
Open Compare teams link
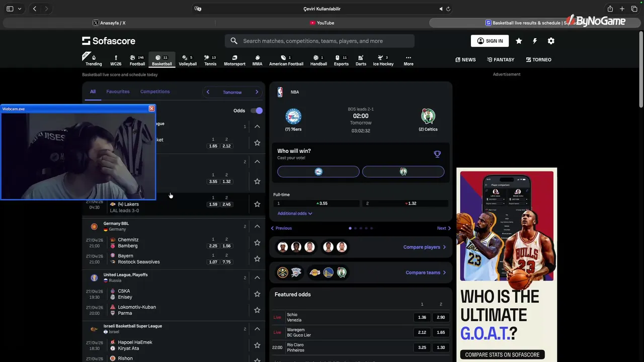426,273
